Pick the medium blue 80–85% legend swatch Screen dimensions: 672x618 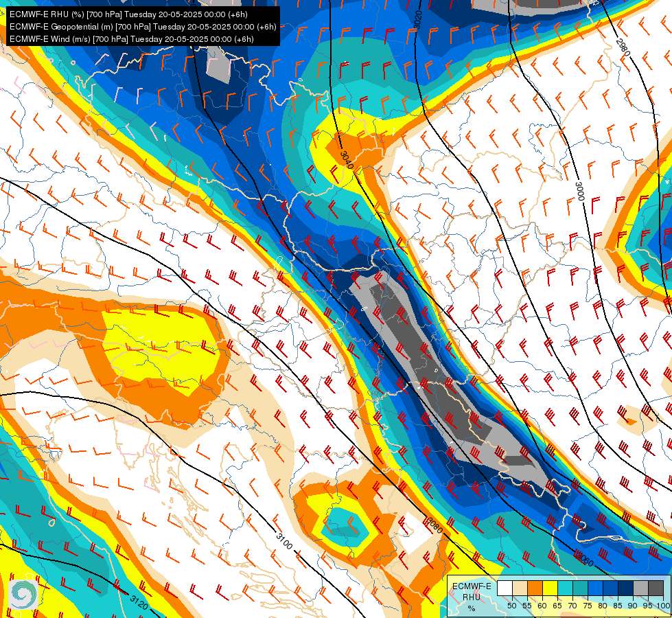611,588
